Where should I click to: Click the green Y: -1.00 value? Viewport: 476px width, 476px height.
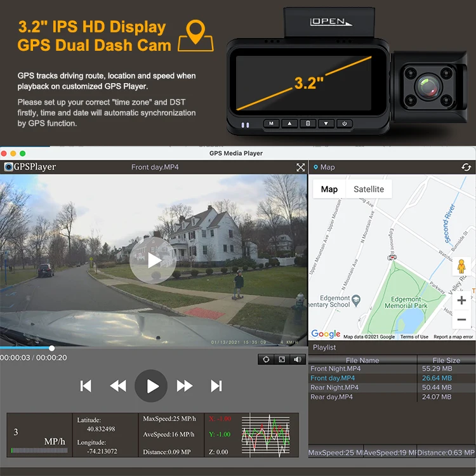(220, 434)
